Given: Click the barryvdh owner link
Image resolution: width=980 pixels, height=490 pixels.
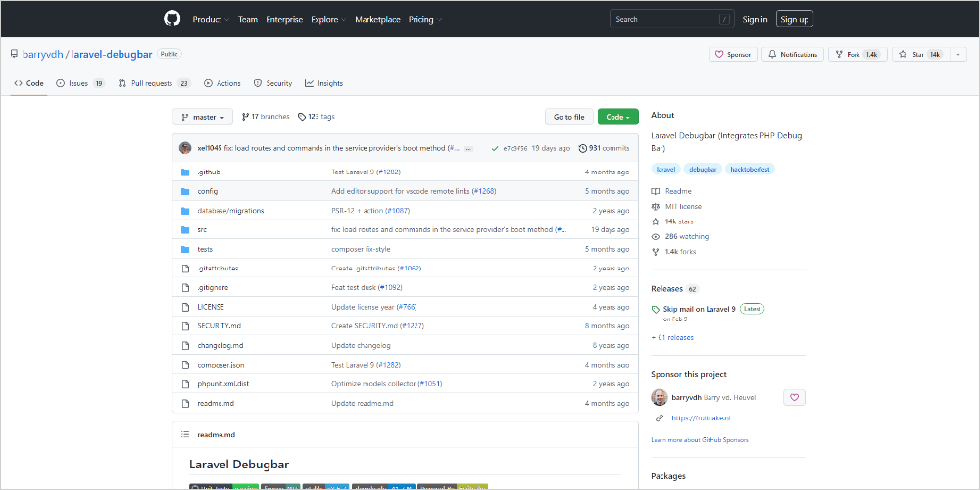Looking at the screenshot, I should coord(42,54).
